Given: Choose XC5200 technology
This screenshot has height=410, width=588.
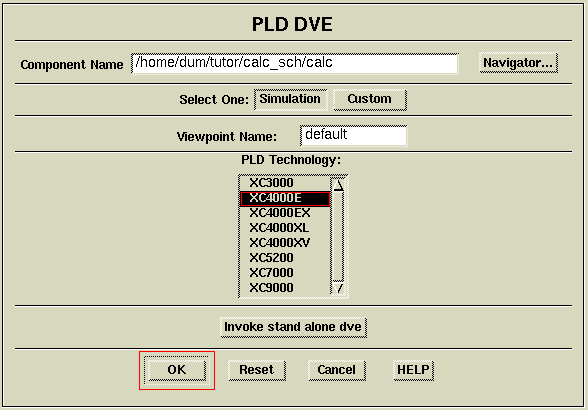Looking at the screenshot, I should click(x=285, y=258).
